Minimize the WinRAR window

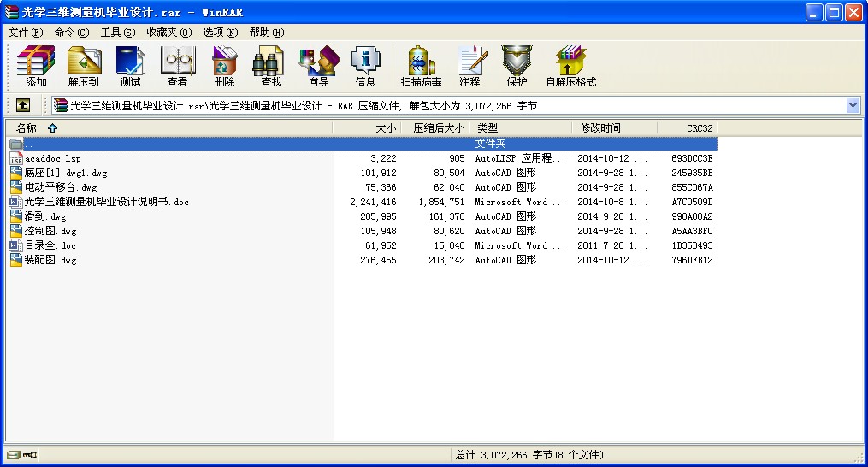coord(814,12)
